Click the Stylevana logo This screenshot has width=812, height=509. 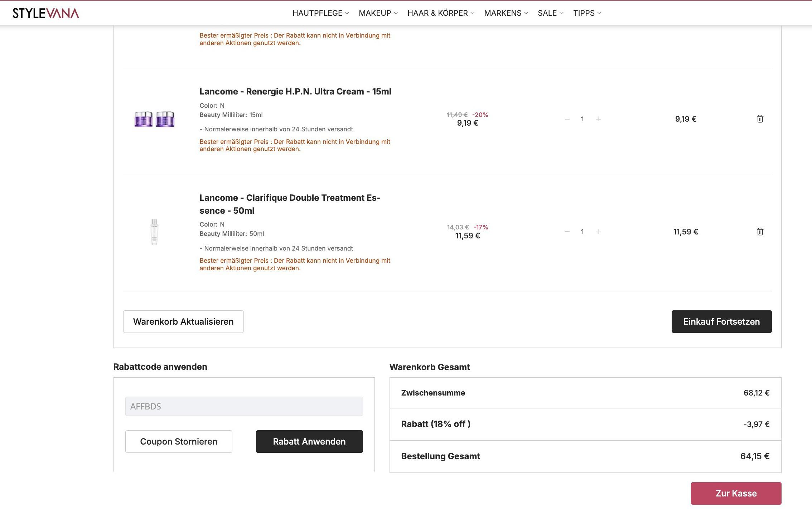[46, 13]
